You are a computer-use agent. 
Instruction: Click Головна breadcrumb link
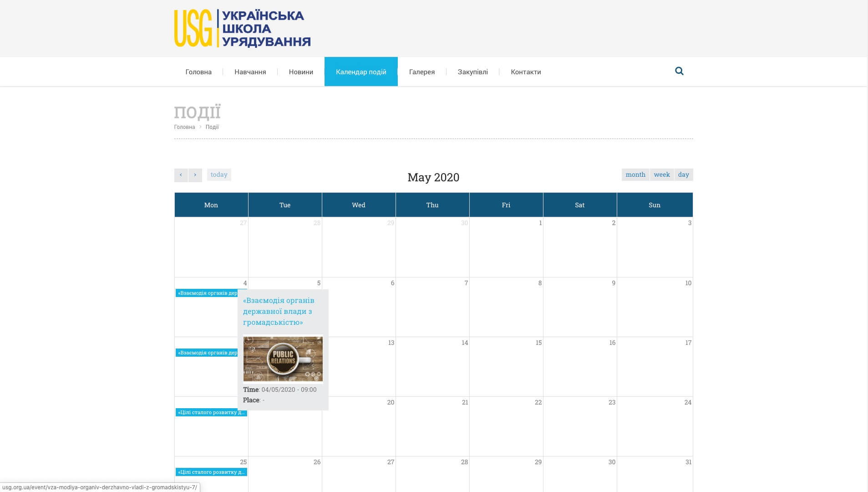[x=184, y=127]
